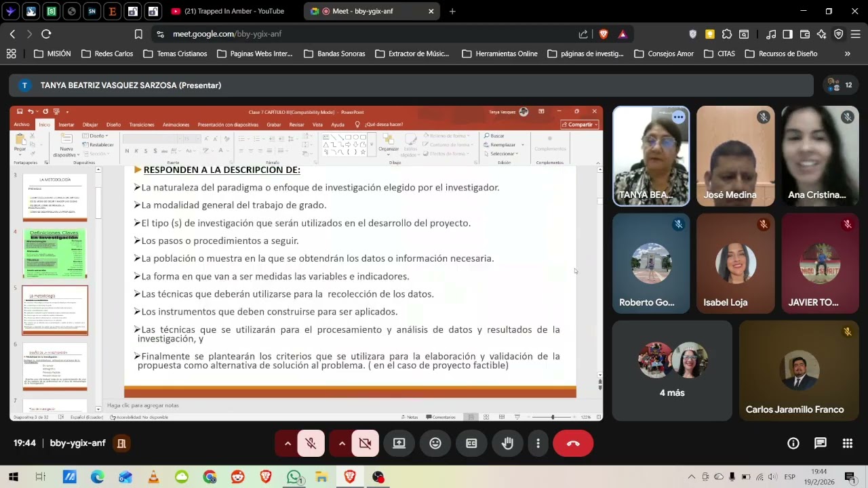Open the chat with everyone panel
The width and height of the screenshot is (868, 488).
821,443
